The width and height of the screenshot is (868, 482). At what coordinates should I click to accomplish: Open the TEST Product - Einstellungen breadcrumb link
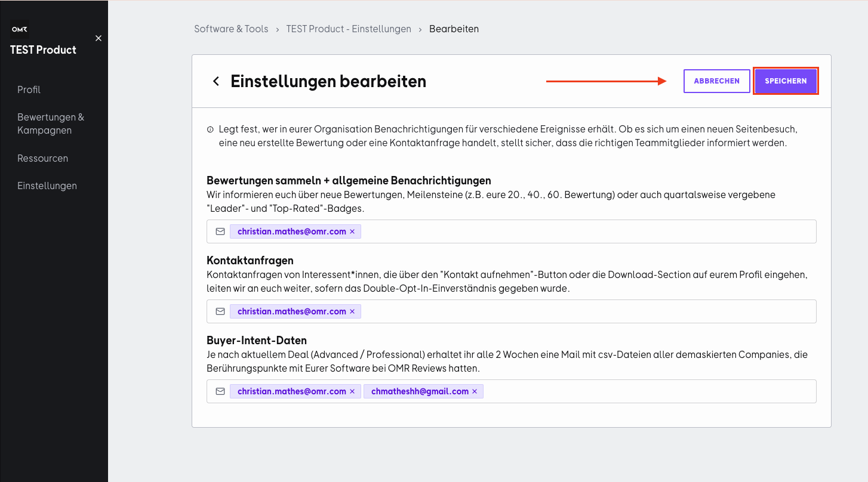pos(349,29)
